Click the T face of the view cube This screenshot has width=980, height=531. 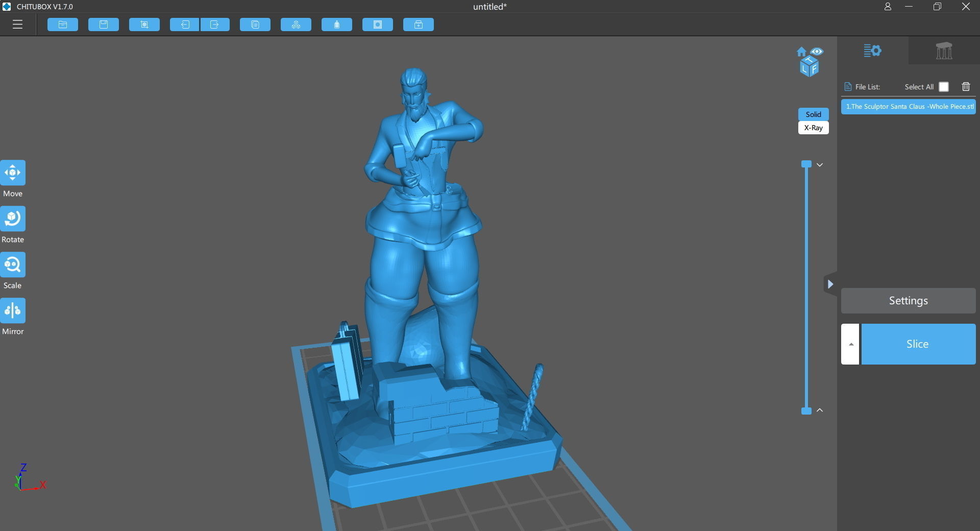(810, 60)
